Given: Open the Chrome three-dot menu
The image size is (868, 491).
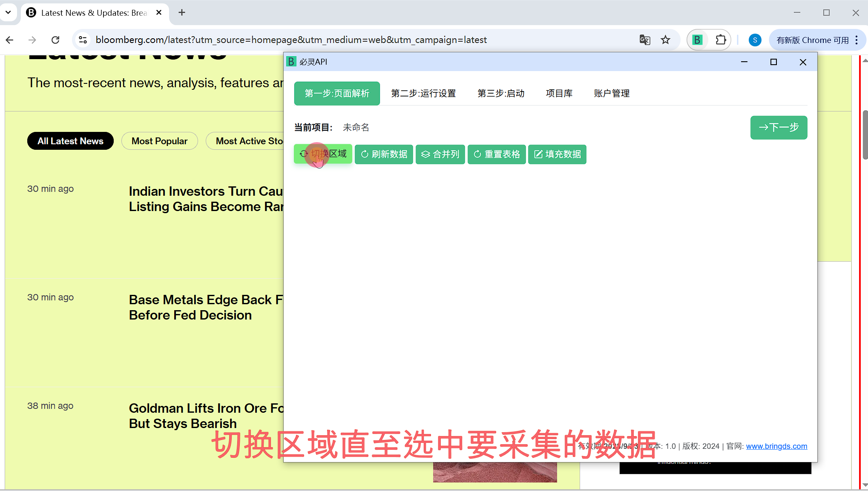Looking at the screenshot, I should pos(857,40).
